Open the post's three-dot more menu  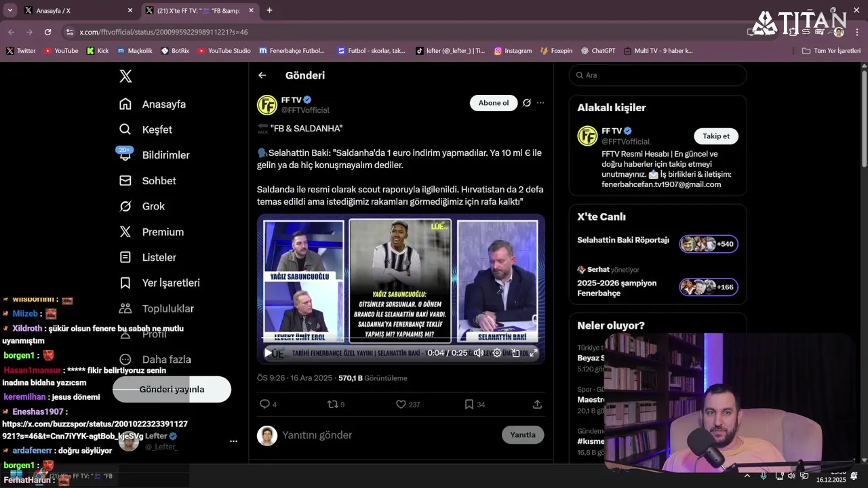point(540,103)
